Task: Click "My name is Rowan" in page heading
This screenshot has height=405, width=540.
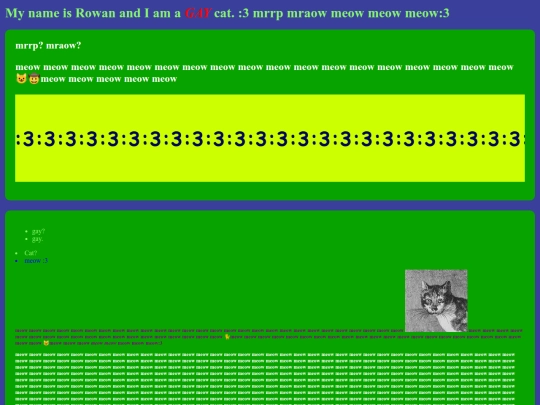Action: coord(61,13)
